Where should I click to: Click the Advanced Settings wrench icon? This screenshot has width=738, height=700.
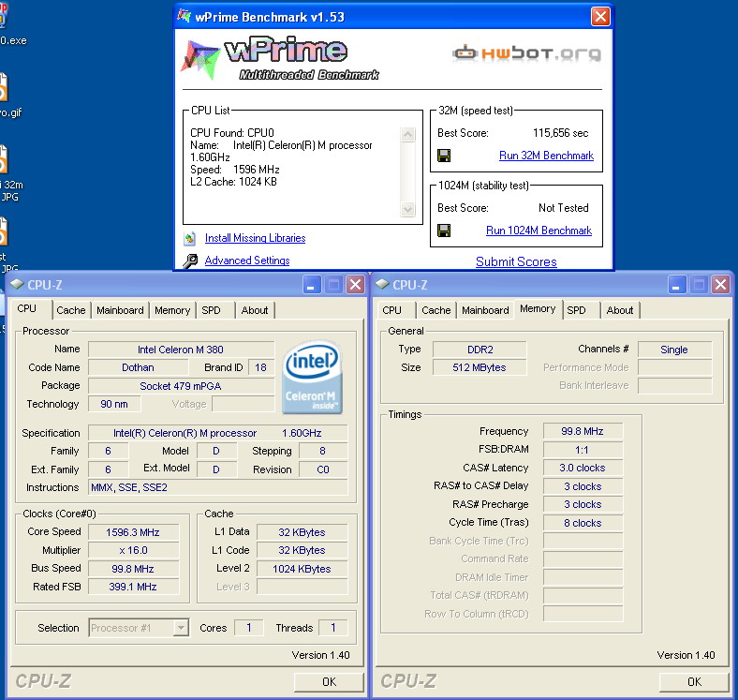click(x=190, y=261)
